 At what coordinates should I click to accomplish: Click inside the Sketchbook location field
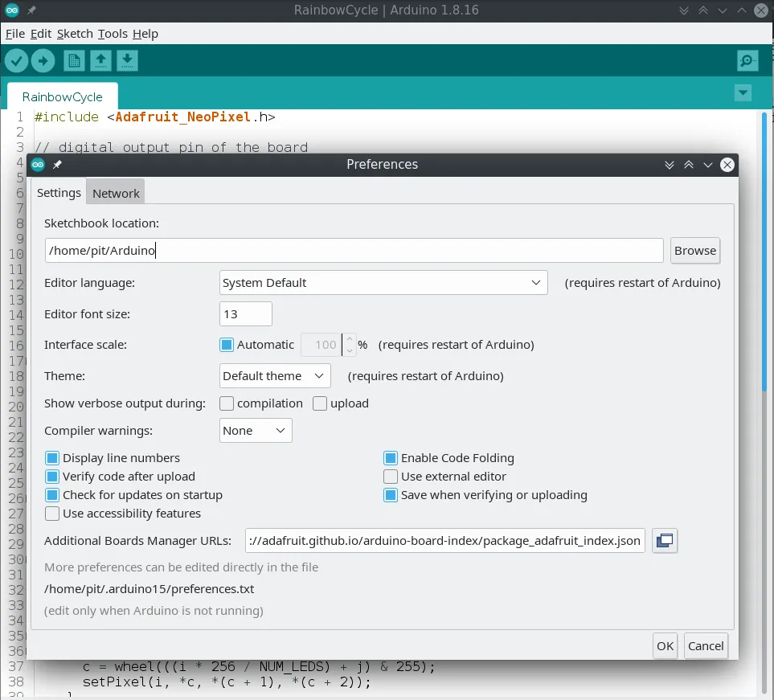coord(354,250)
